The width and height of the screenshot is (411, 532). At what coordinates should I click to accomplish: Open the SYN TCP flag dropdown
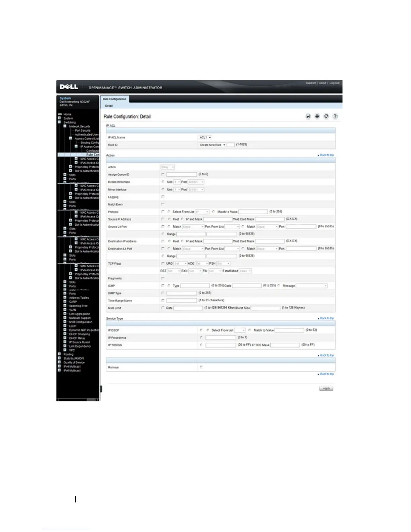coord(195,271)
